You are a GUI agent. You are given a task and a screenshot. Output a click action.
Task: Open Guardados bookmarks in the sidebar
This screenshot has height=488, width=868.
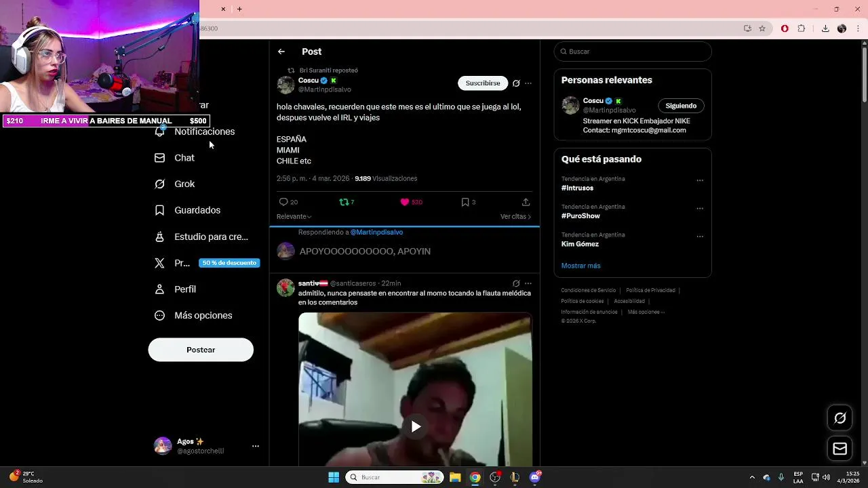[188, 210]
